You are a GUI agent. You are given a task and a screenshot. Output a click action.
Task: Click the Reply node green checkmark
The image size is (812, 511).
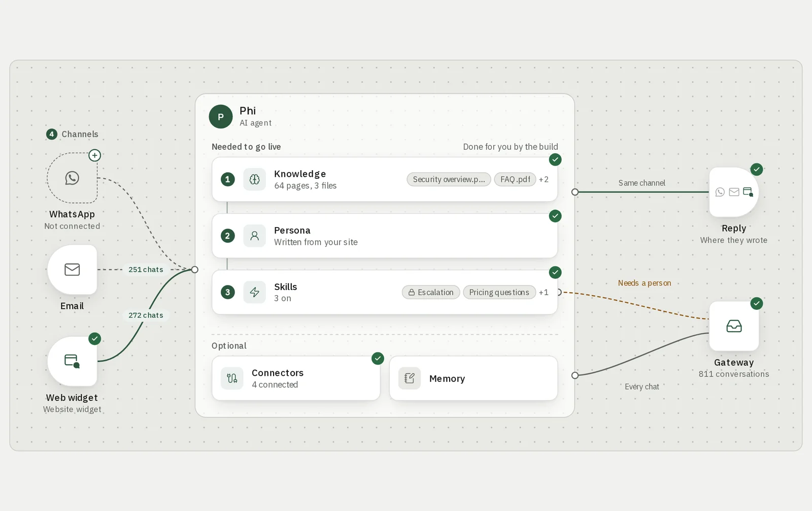757,170
